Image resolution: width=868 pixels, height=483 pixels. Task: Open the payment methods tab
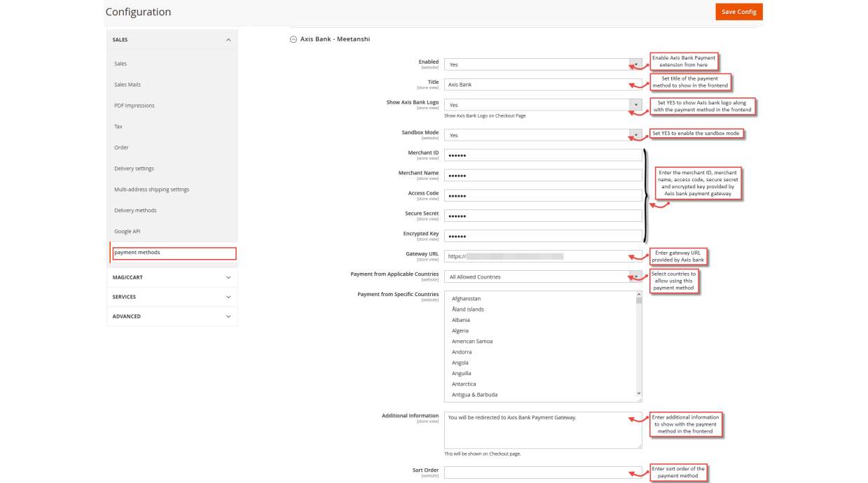point(174,253)
